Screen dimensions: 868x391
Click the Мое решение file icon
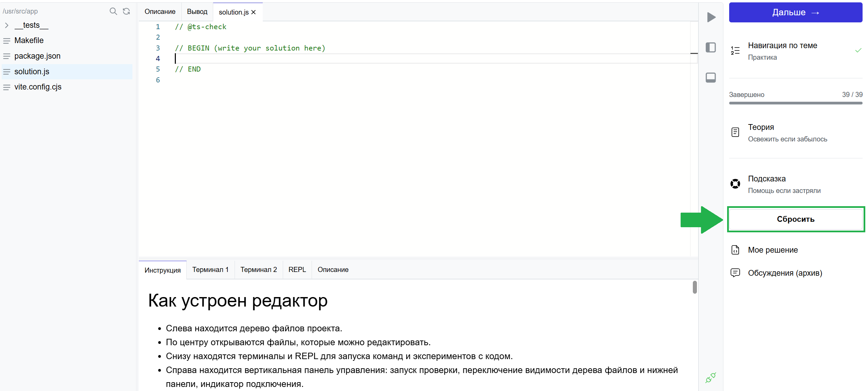735,250
